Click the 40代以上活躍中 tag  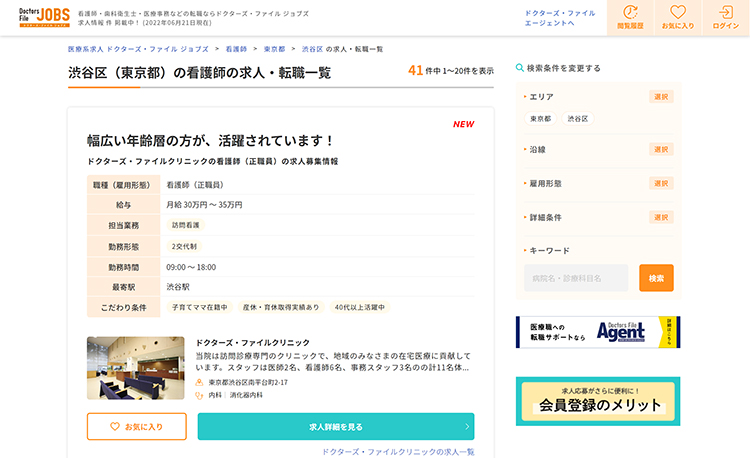(360, 307)
